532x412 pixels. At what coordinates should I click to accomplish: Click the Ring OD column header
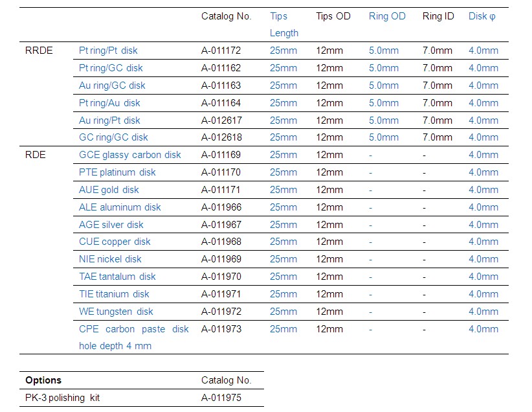point(387,16)
